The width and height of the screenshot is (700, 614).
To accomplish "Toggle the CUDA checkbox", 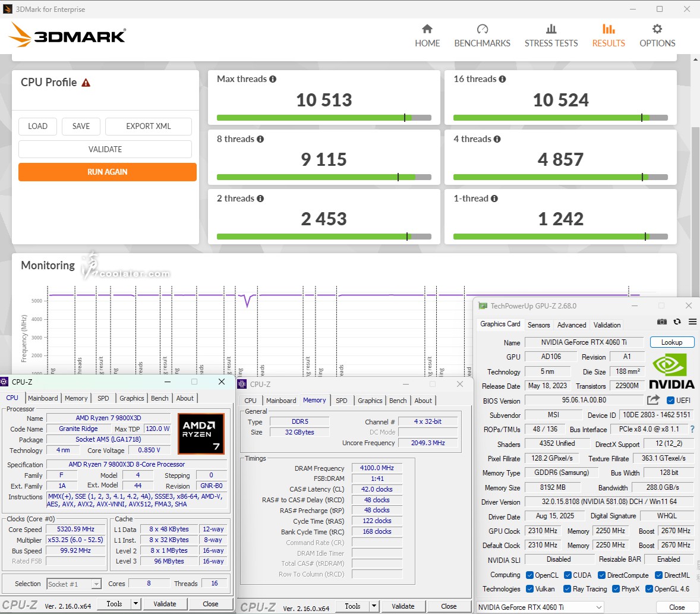I will (x=568, y=575).
